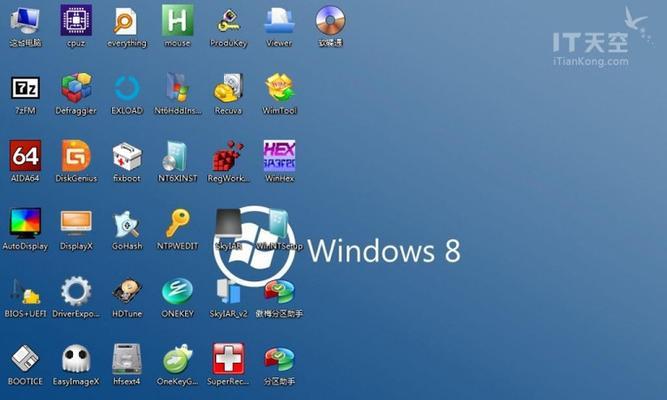Click the SkyIAR icon
The height and width of the screenshot is (400, 667).
point(228,224)
